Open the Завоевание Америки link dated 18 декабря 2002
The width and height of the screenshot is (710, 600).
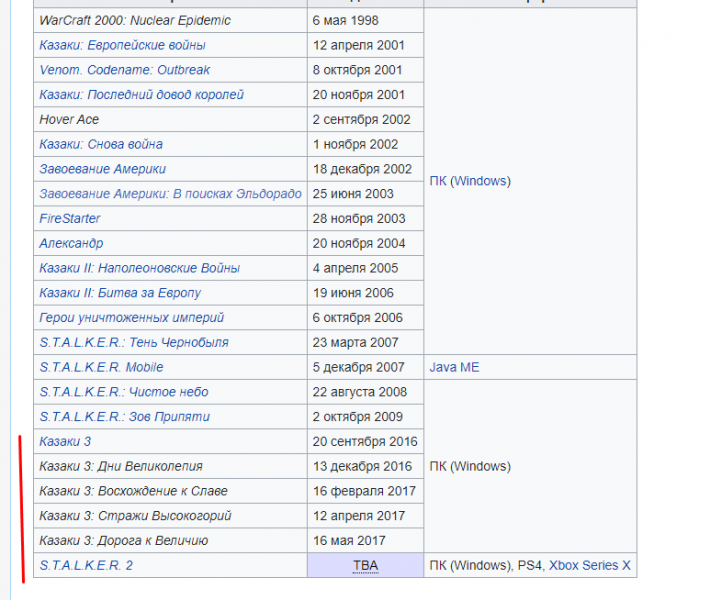[x=102, y=169]
